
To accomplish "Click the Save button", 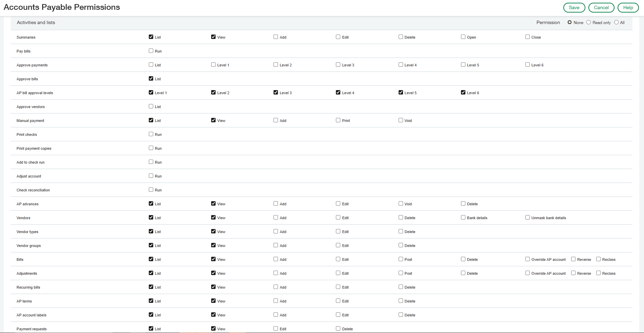I will click(x=574, y=7).
